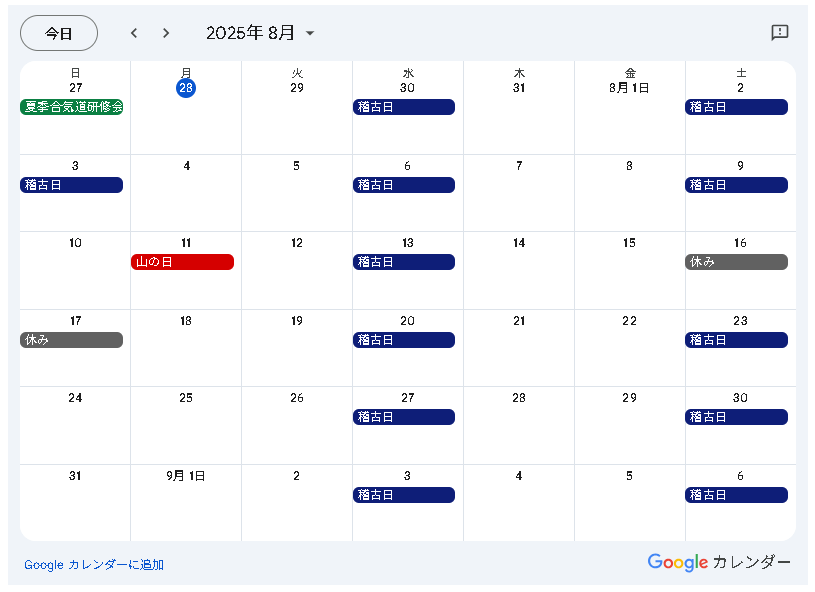Select the 休み event on Sunday 17
Image resolution: width=815 pixels, height=592 pixels.
(71, 340)
